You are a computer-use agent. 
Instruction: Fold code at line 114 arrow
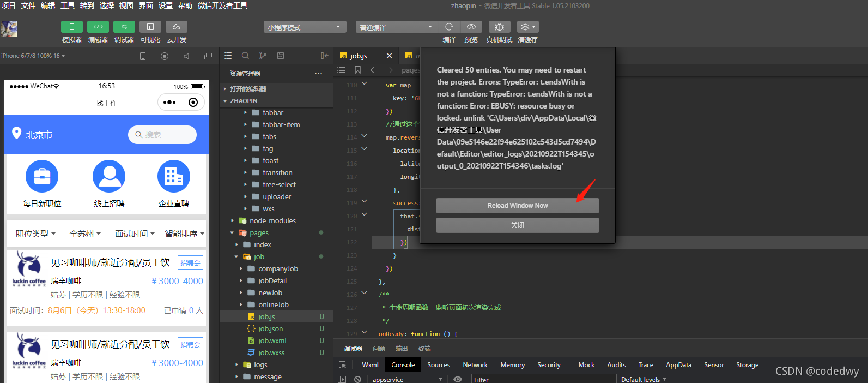365,136
